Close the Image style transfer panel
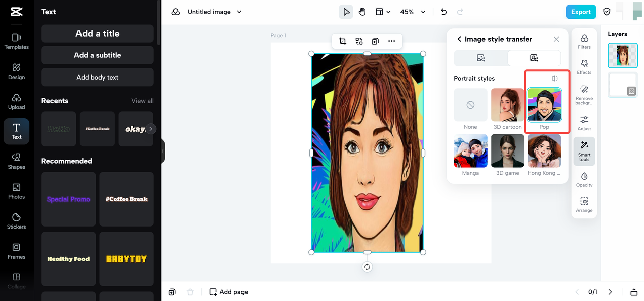The width and height of the screenshot is (644, 301). (x=556, y=39)
